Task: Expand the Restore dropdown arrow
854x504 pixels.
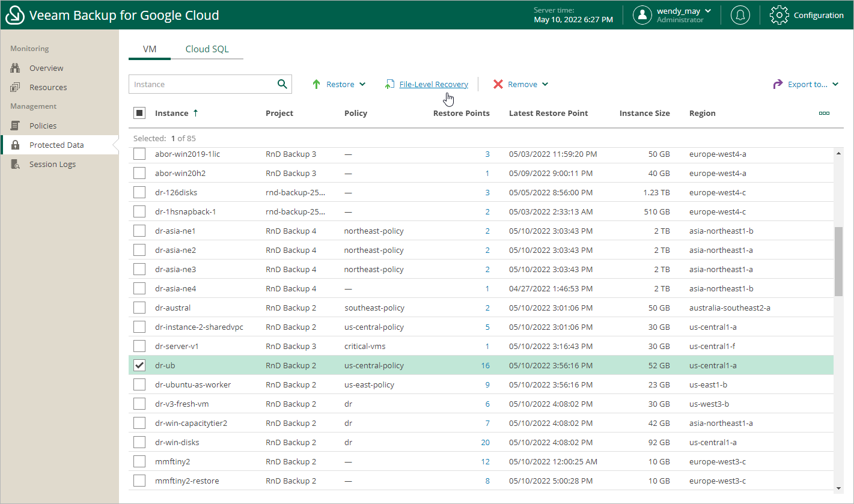Action: (x=362, y=84)
